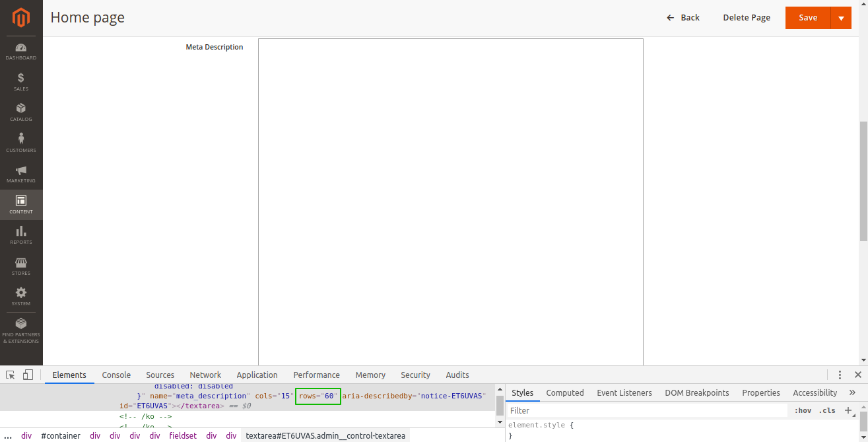Image resolution: width=868 pixels, height=442 pixels.
Task: Switch to the Network tab
Action: pyautogui.click(x=205, y=375)
